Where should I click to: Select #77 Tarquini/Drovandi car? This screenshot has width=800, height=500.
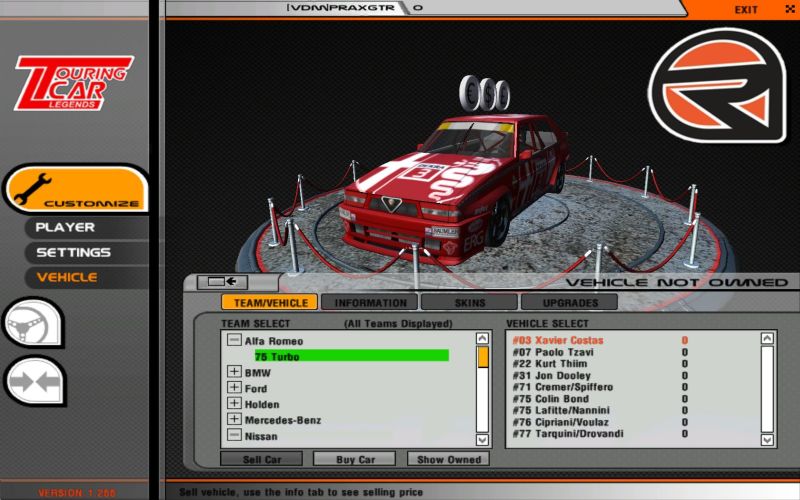601,434
